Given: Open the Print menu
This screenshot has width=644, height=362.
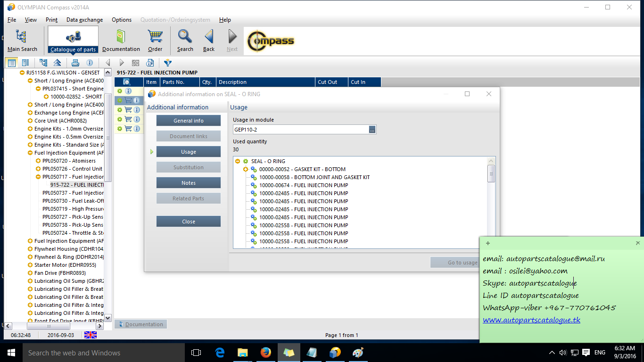Looking at the screenshot, I should tap(52, 20).
